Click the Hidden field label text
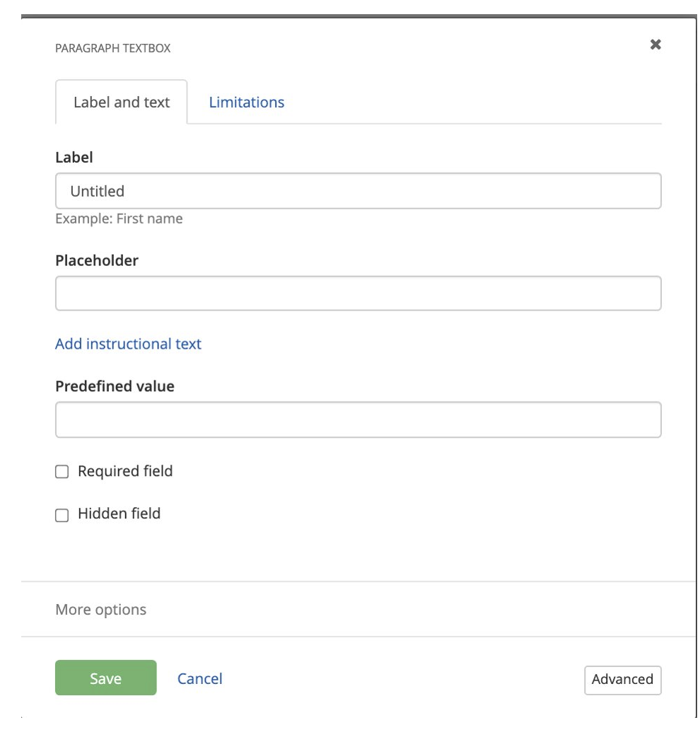The height and width of the screenshot is (737, 700). coord(119,513)
